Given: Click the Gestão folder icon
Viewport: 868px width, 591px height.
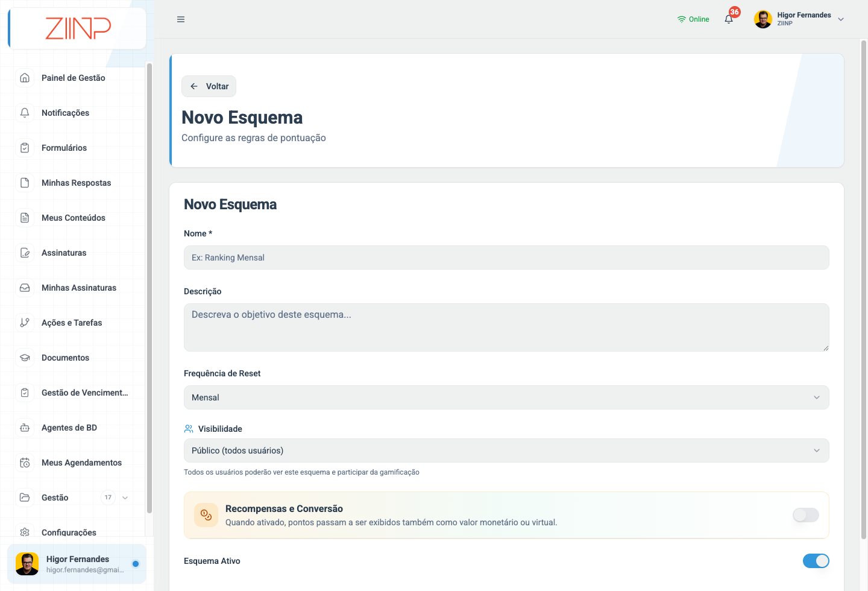Looking at the screenshot, I should 25,498.
